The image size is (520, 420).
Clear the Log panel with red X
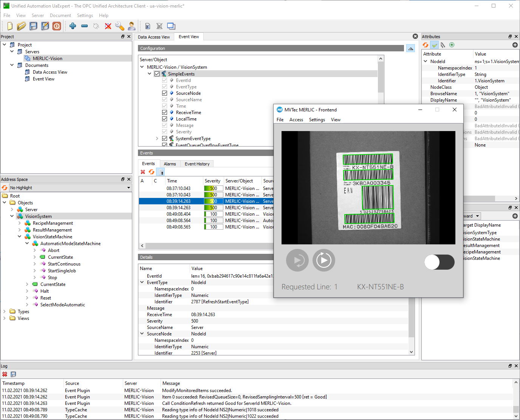(5, 374)
